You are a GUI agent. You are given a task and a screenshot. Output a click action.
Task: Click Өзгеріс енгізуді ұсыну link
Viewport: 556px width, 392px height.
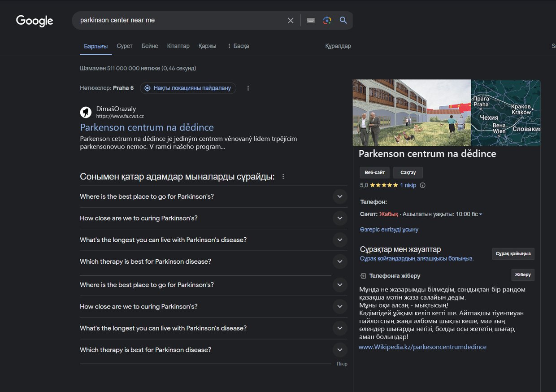(389, 230)
